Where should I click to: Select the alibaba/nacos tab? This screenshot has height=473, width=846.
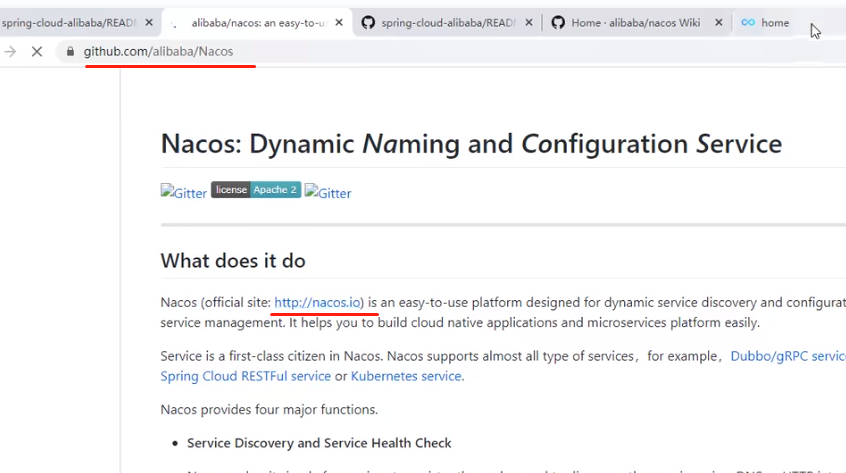[259, 23]
